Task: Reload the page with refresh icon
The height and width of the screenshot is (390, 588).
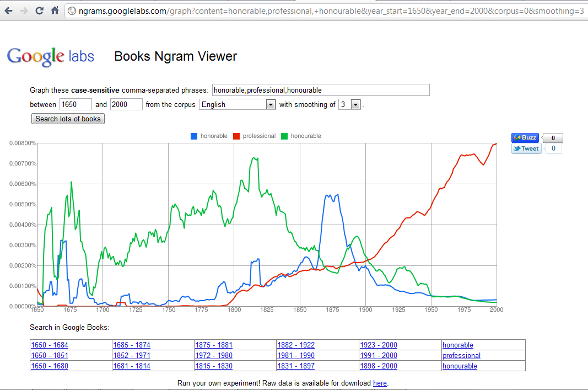Action: coord(39,11)
